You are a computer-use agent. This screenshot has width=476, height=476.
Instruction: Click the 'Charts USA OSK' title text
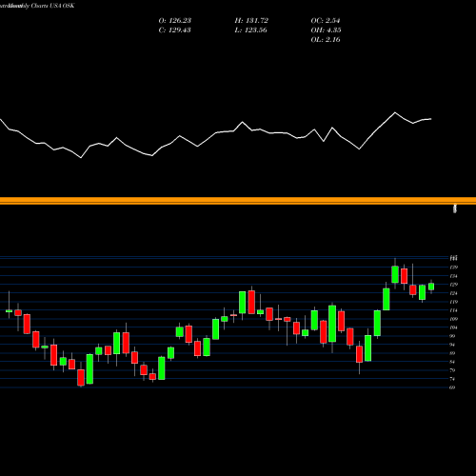pyautogui.click(x=52, y=6)
